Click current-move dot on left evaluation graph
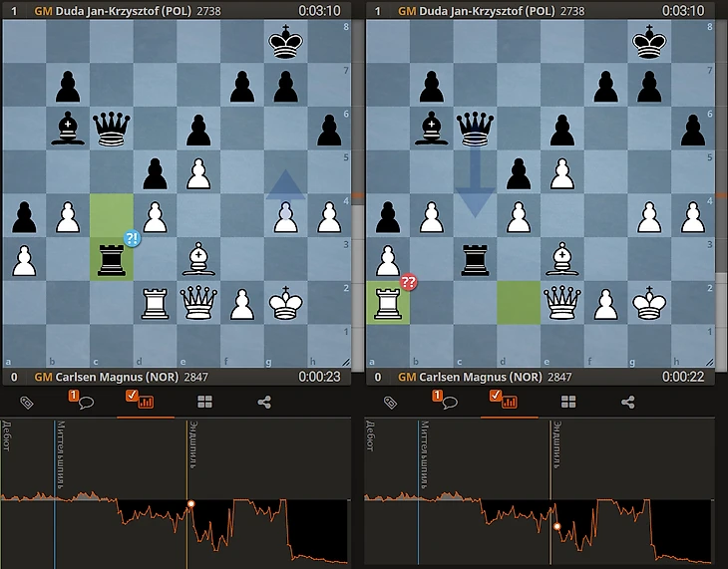 click(x=190, y=503)
